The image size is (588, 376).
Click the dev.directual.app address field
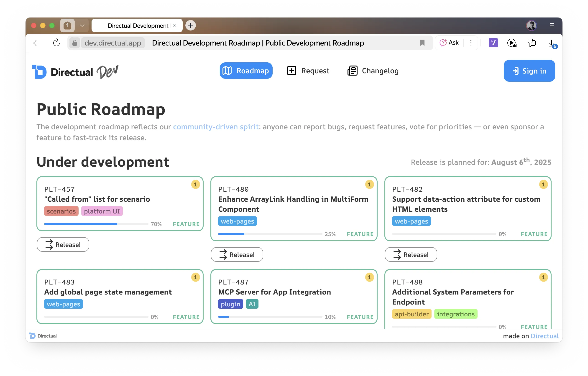[x=113, y=43]
